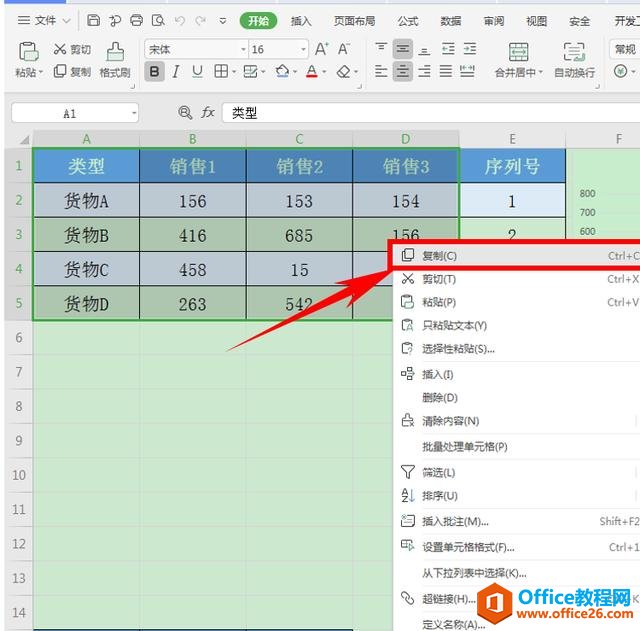Viewport: 640px width, 631px height.
Task: Click the Clear eraser icon
Action: tap(343, 72)
